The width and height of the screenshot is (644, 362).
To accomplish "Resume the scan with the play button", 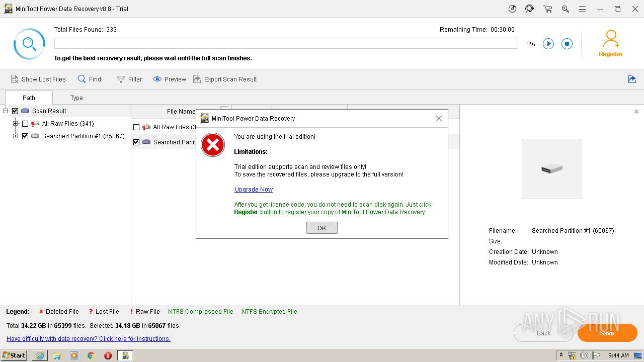I will point(548,44).
